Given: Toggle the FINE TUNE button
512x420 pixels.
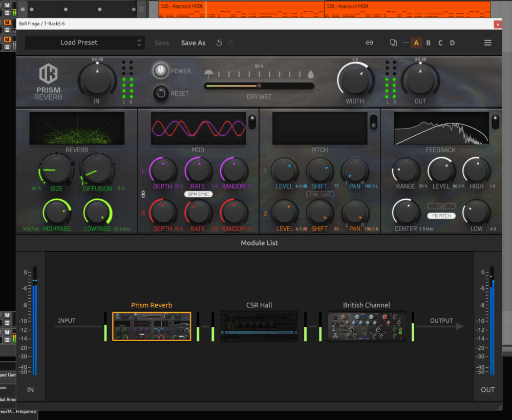Looking at the screenshot, I should 320,194.
